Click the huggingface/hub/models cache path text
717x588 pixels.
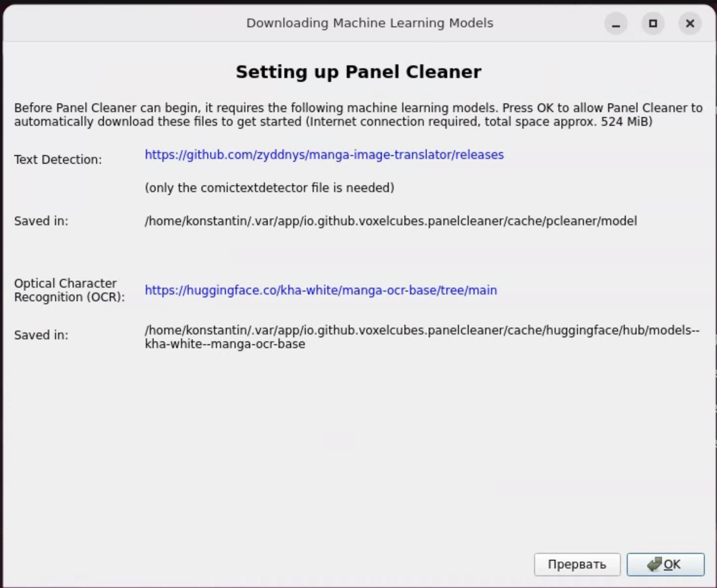(x=422, y=337)
